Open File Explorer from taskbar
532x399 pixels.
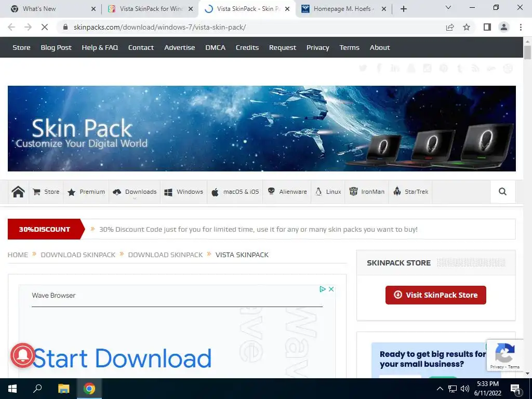[x=63, y=389]
